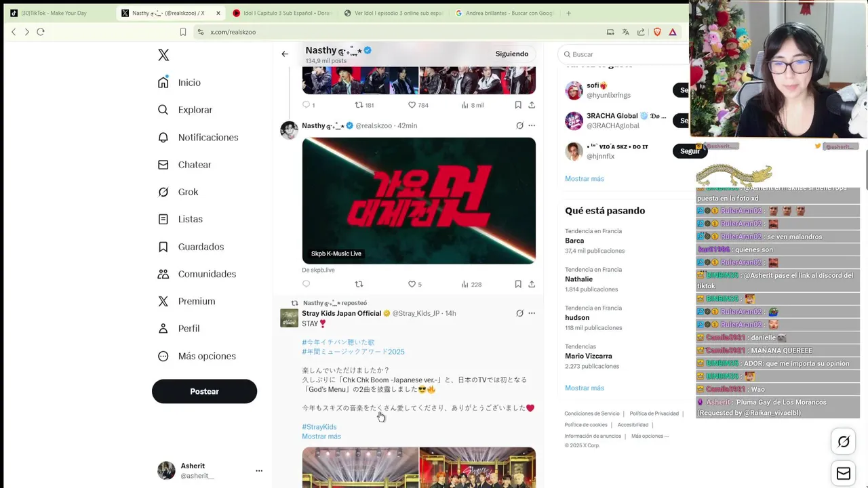Click hashtag #StrayKids
Screen dimensions: 868x488
click(x=319, y=427)
